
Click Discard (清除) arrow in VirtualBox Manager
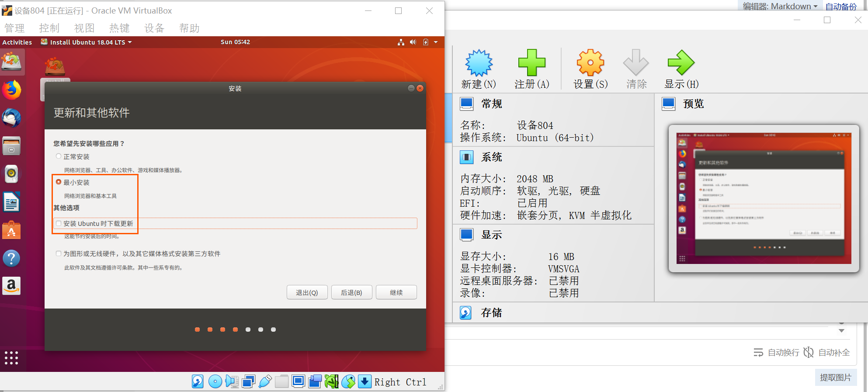636,69
